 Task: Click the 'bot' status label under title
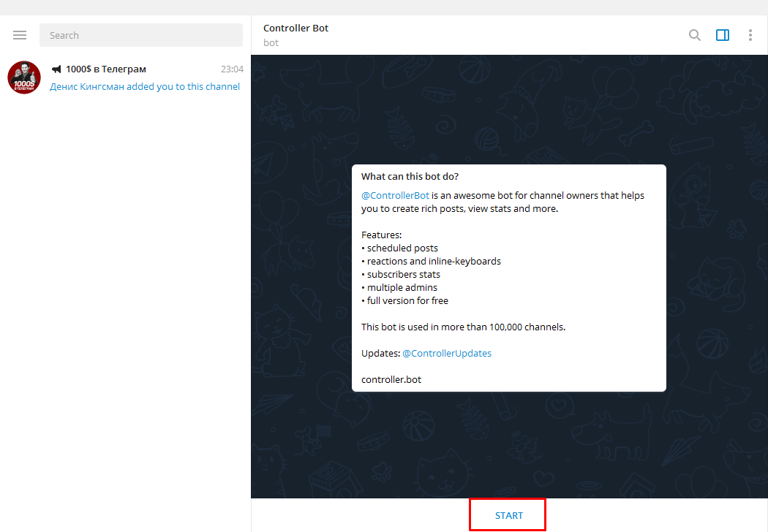tap(271, 42)
